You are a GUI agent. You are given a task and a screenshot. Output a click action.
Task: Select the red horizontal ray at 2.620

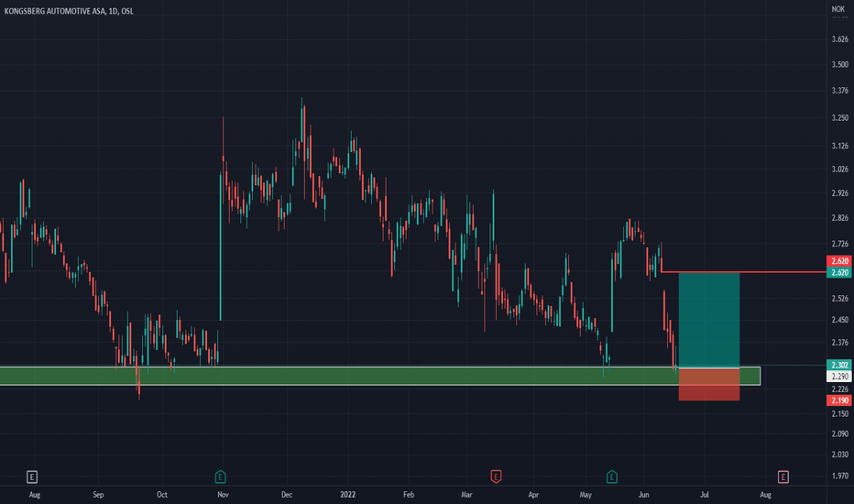click(743, 271)
